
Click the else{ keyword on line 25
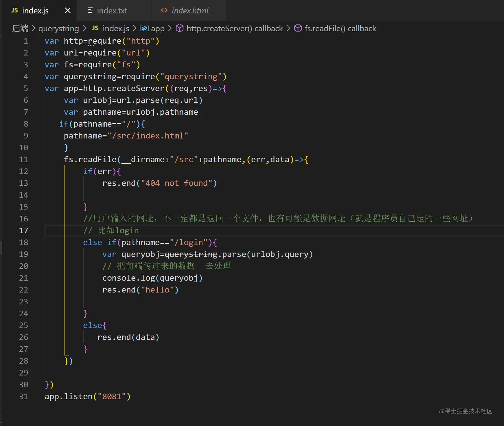coord(95,325)
